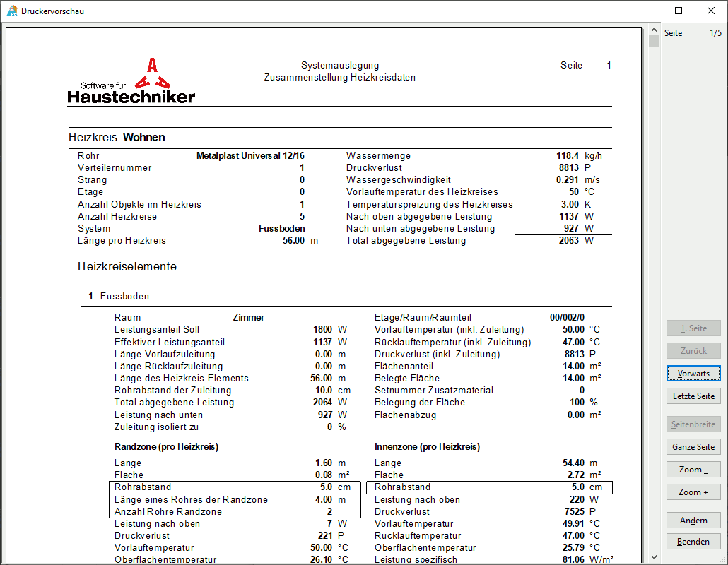Show whole page with Ganze Seite
This screenshot has width=728, height=565.
pyautogui.click(x=693, y=447)
